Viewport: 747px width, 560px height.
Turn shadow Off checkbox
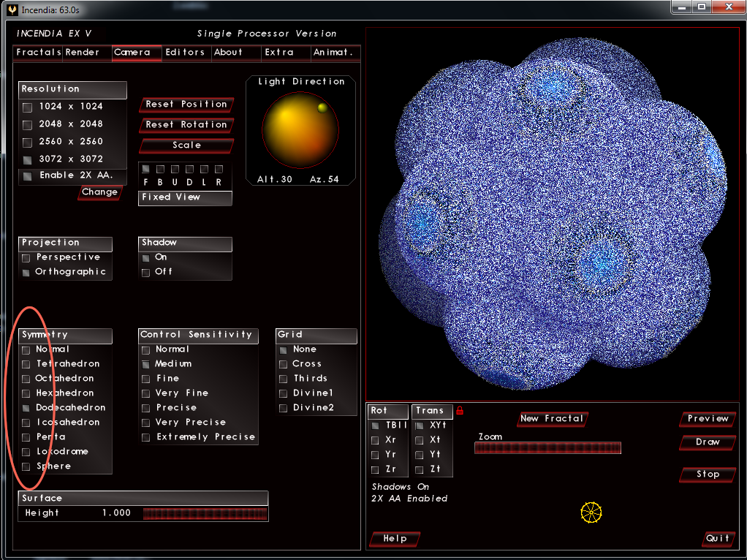coord(145,273)
